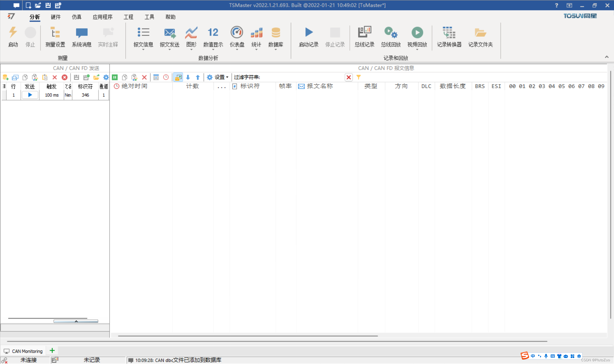
Task: Select the 帮助 (Help) menu item
Action: tap(170, 17)
